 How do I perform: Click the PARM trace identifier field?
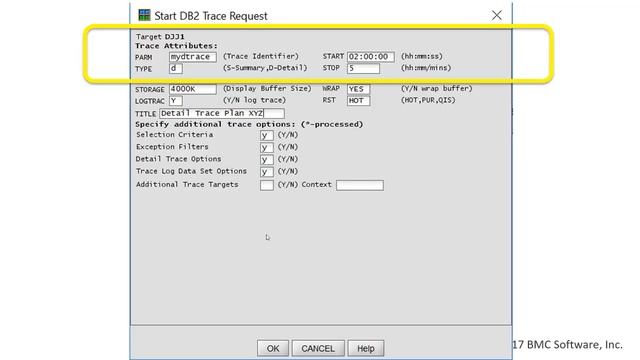tap(193, 57)
